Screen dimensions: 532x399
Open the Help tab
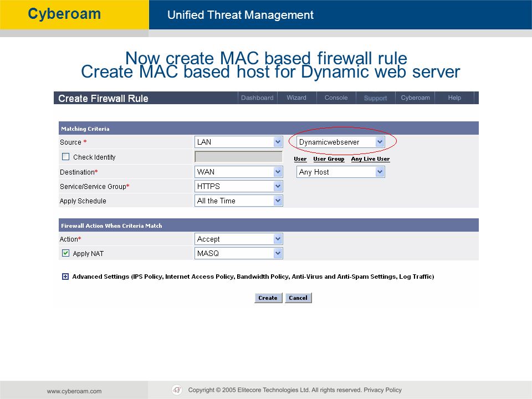click(x=454, y=98)
